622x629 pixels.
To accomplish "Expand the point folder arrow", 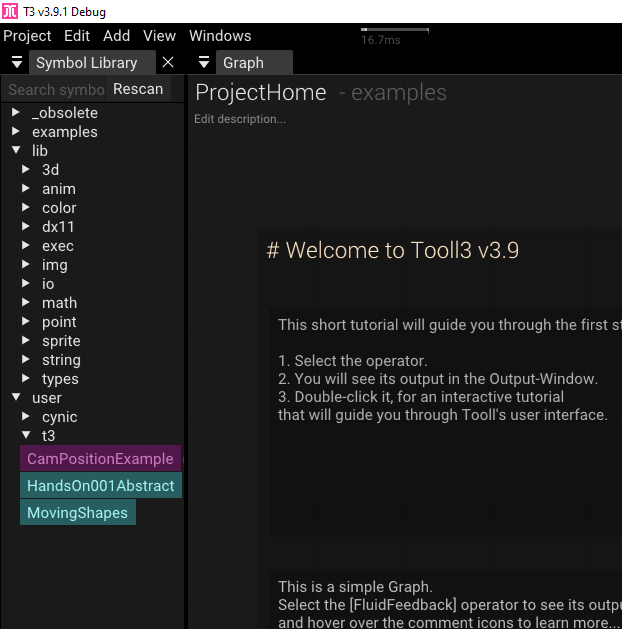I will [26, 321].
